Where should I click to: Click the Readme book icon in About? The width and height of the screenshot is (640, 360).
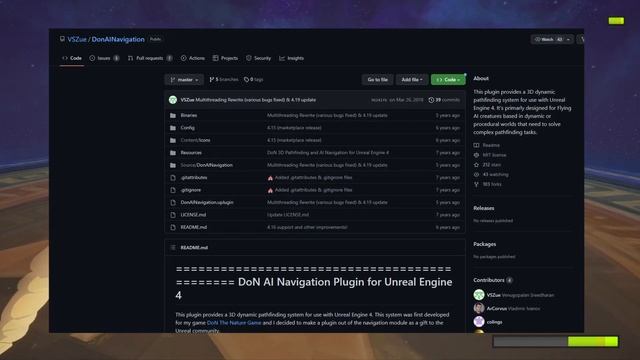coord(476,145)
